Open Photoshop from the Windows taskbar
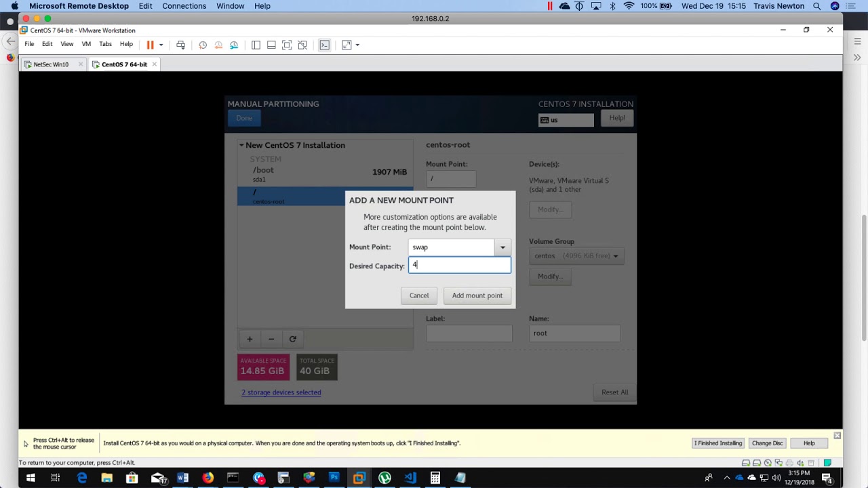This screenshot has height=488, width=868. pos(334,478)
